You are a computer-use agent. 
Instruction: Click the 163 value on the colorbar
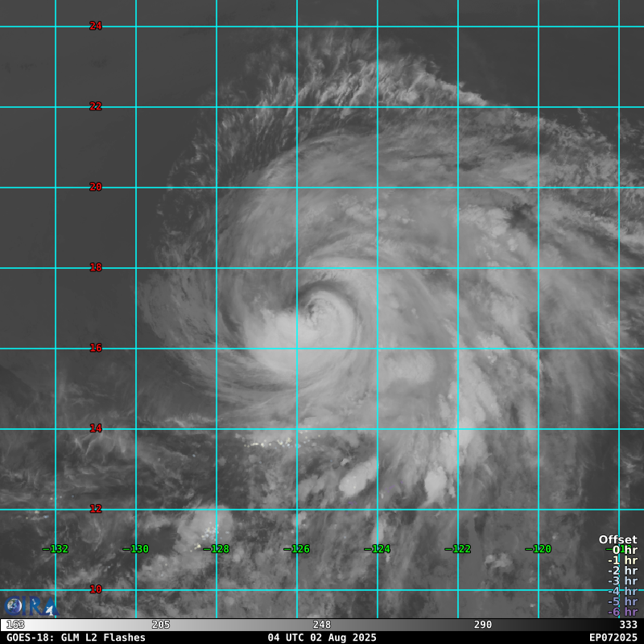coord(15,625)
